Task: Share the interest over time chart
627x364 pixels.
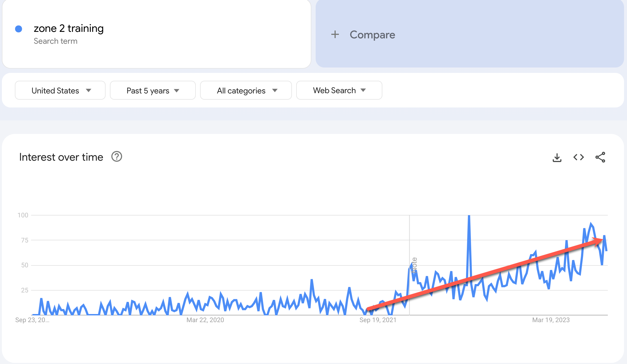Action: (600, 157)
